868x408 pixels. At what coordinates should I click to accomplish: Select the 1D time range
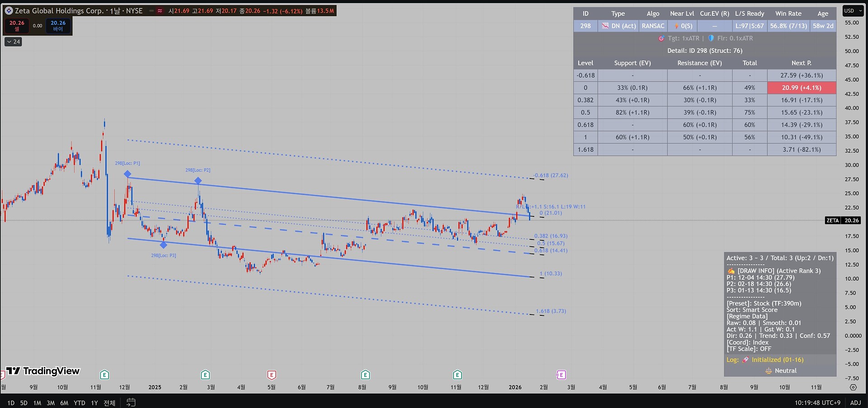[x=11, y=403]
